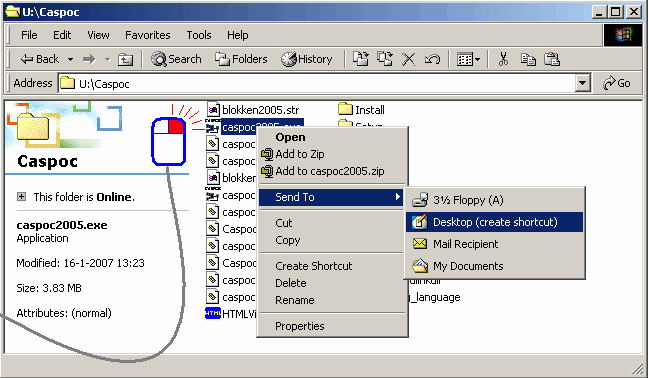Open the Forward button dropdown arrow
Viewport: 648px width, 378px height.
click(x=107, y=59)
